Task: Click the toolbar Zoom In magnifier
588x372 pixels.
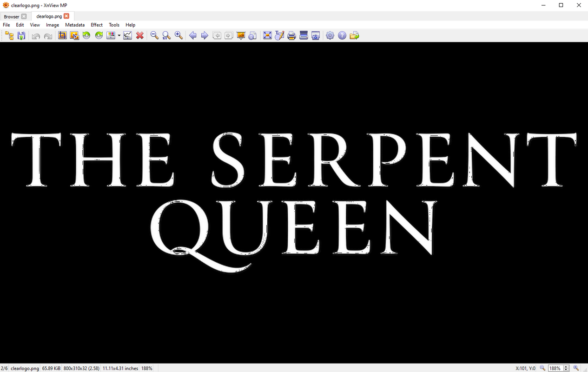Action: [178, 36]
